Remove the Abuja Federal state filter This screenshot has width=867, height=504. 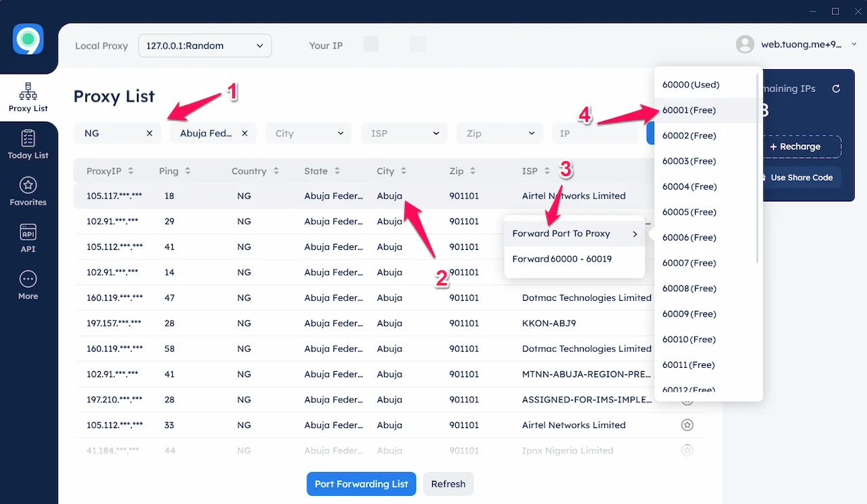[x=245, y=133]
